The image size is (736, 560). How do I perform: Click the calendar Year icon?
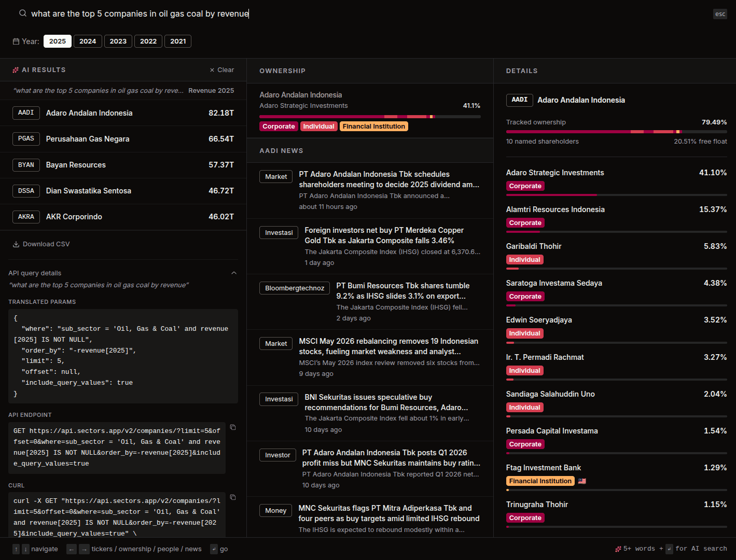click(x=16, y=41)
